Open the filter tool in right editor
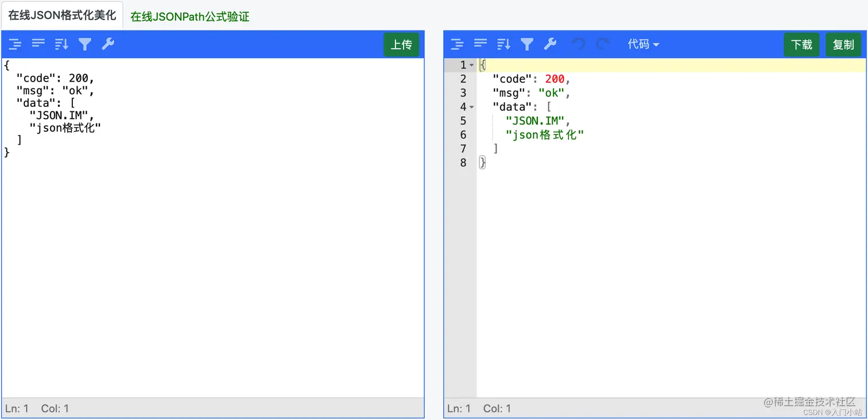Image resolution: width=868 pixels, height=420 pixels. point(527,44)
